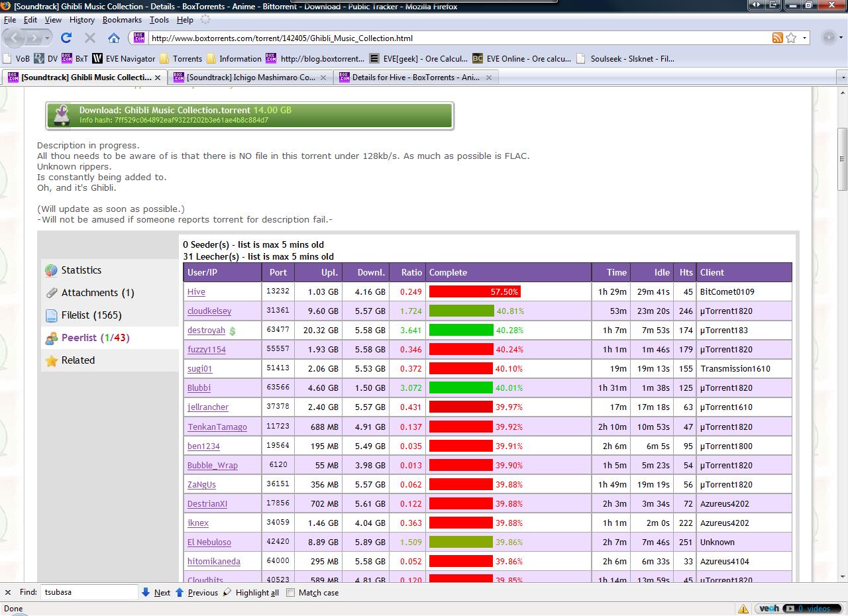
Task: Click the Related star icon
Action: click(51, 360)
